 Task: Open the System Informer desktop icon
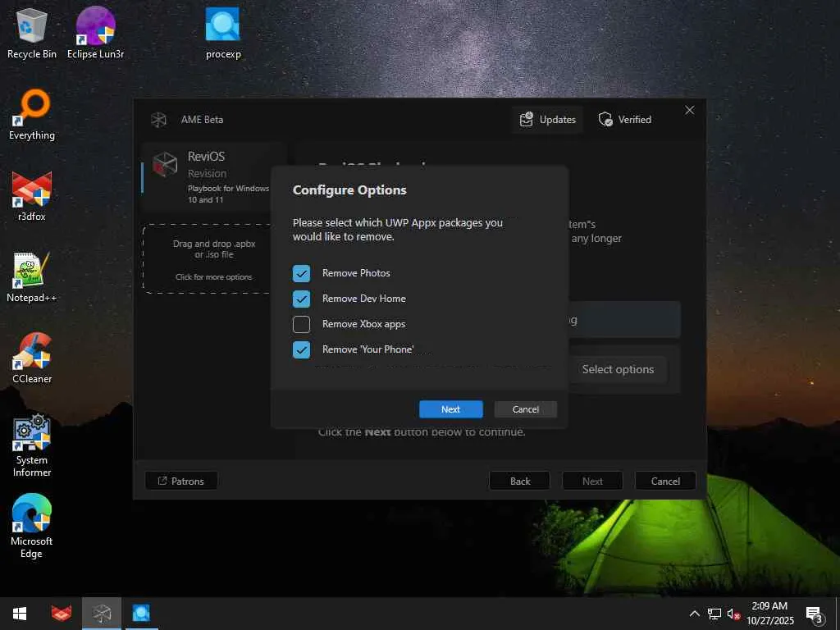pos(32,445)
